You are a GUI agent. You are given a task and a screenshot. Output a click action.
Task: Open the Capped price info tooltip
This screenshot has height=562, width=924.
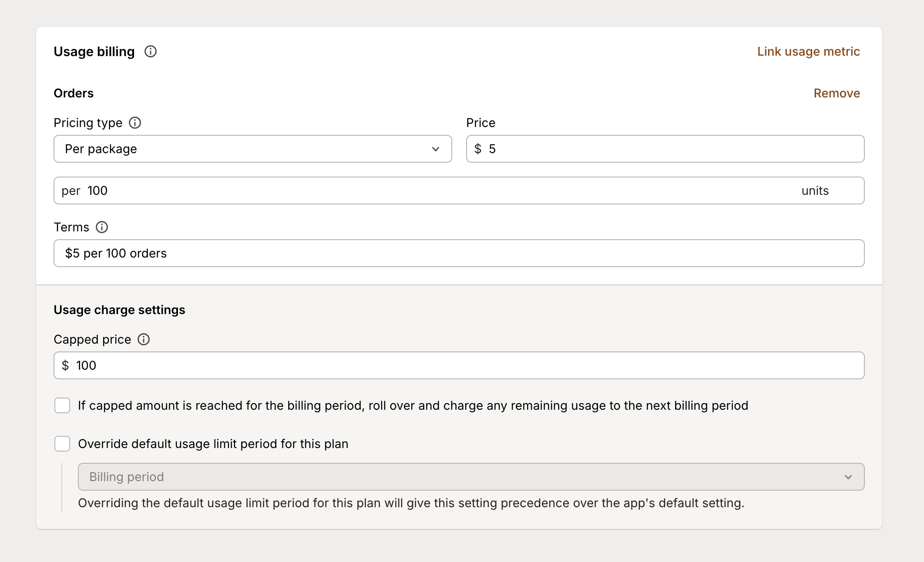click(x=144, y=339)
